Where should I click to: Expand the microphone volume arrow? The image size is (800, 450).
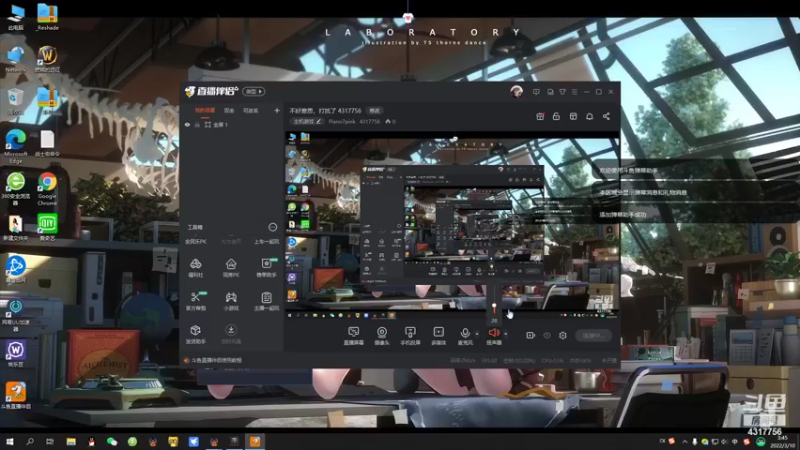(477, 334)
